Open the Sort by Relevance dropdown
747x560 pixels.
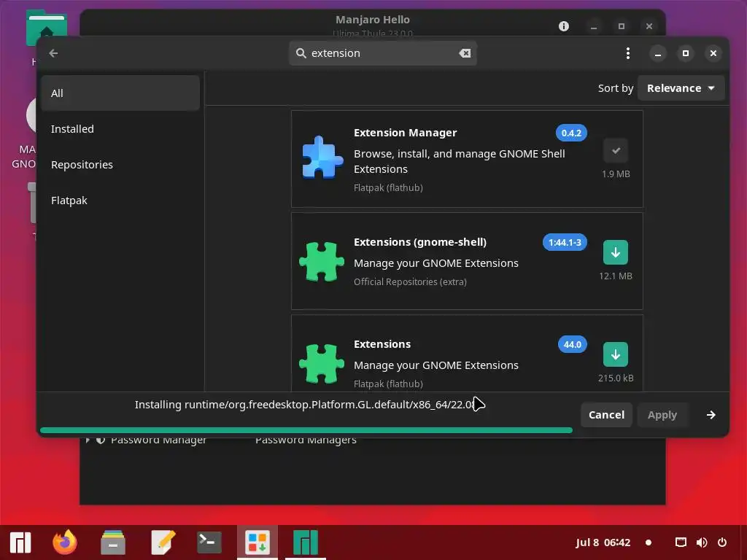681,88
